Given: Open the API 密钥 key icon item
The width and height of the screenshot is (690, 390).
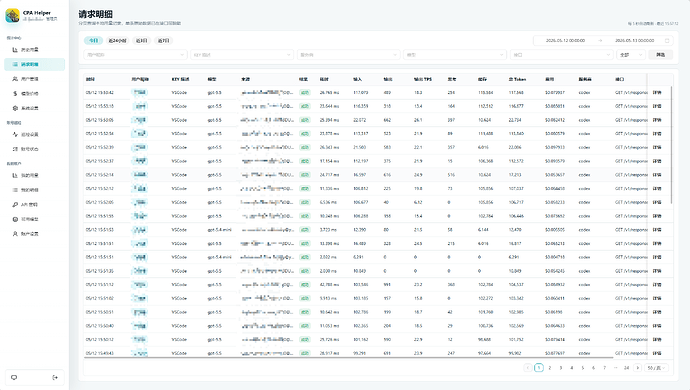Looking at the screenshot, I should click(x=34, y=204).
